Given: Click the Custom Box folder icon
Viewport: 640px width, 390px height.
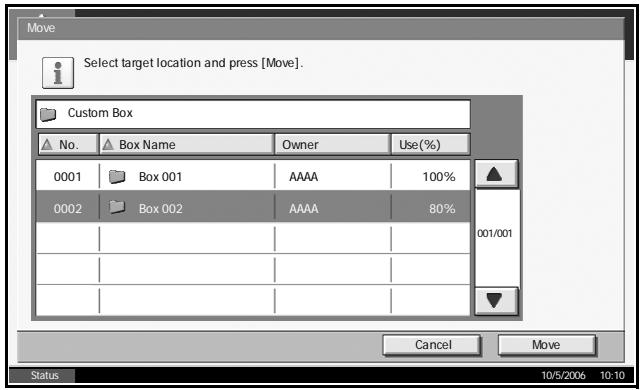Looking at the screenshot, I should pos(48,115).
